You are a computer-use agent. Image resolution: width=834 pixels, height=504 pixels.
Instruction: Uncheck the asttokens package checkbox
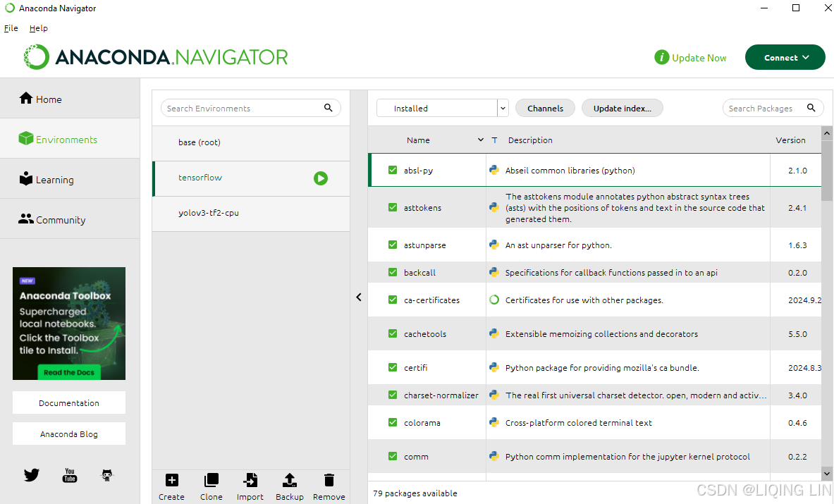[393, 207]
